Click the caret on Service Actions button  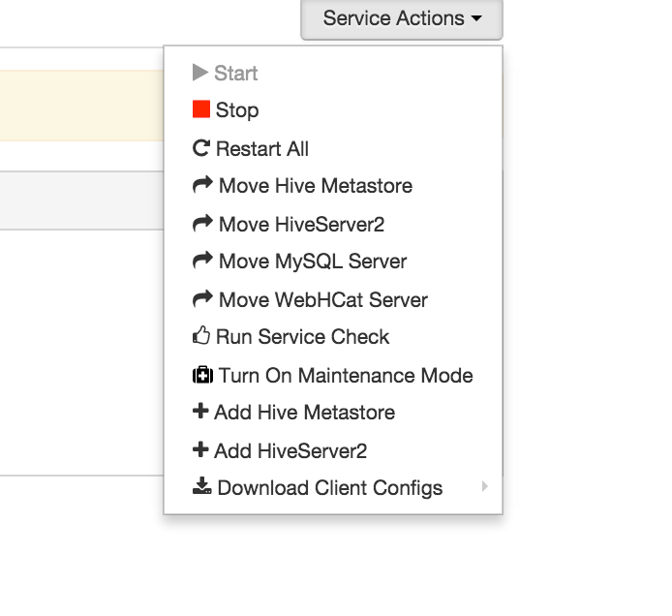[477, 19]
